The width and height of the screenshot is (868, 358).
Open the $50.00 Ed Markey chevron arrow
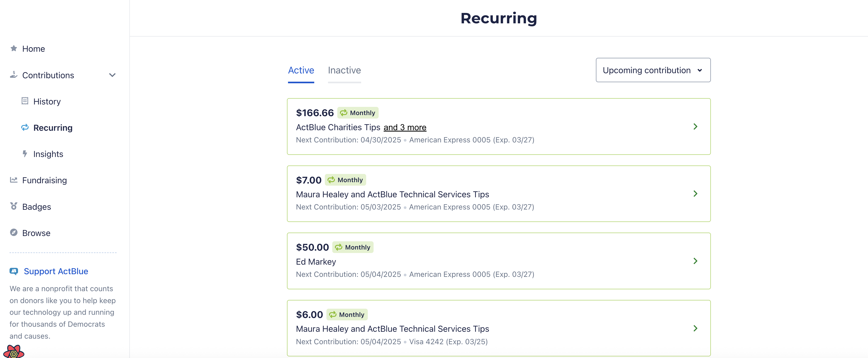click(x=695, y=261)
